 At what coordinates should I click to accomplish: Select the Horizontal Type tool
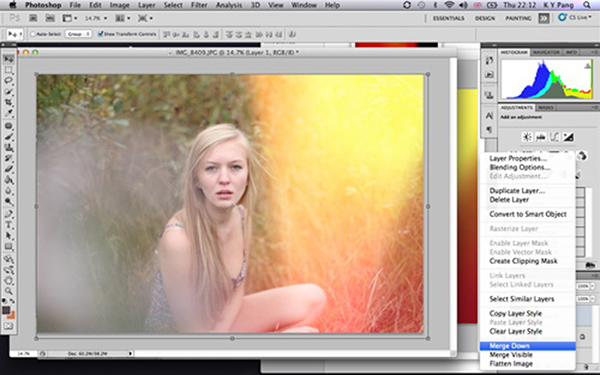(x=8, y=225)
